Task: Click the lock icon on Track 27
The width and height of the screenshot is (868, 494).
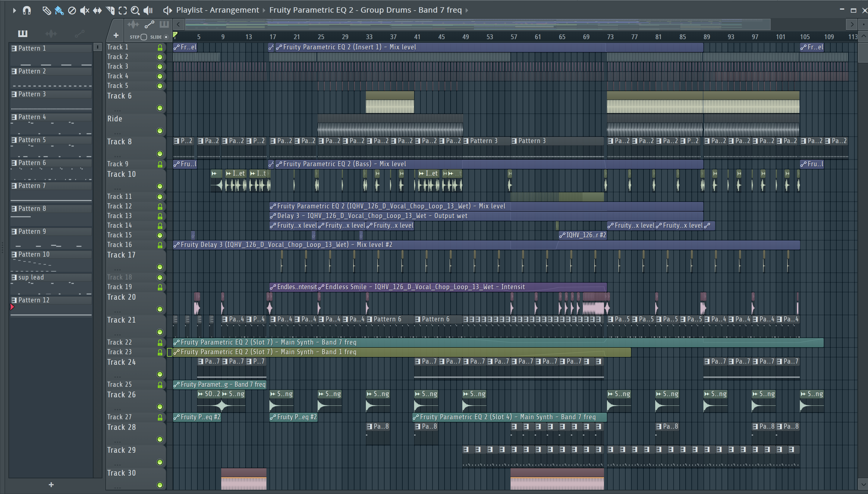Action: click(160, 417)
